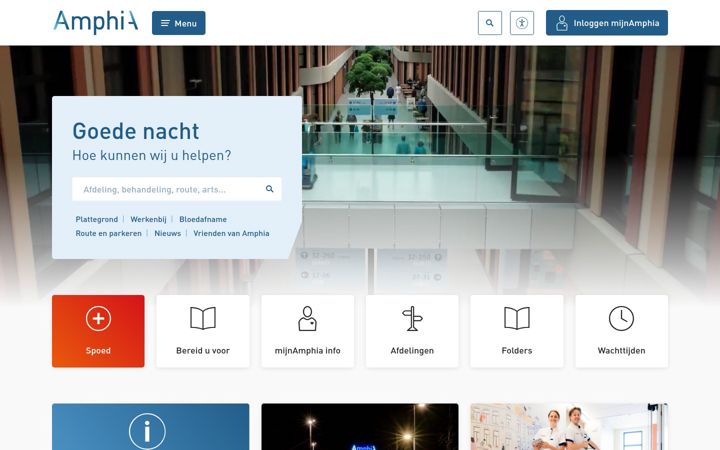The image size is (720, 450).
Task: Click the Folders book icon
Action: tap(517, 318)
